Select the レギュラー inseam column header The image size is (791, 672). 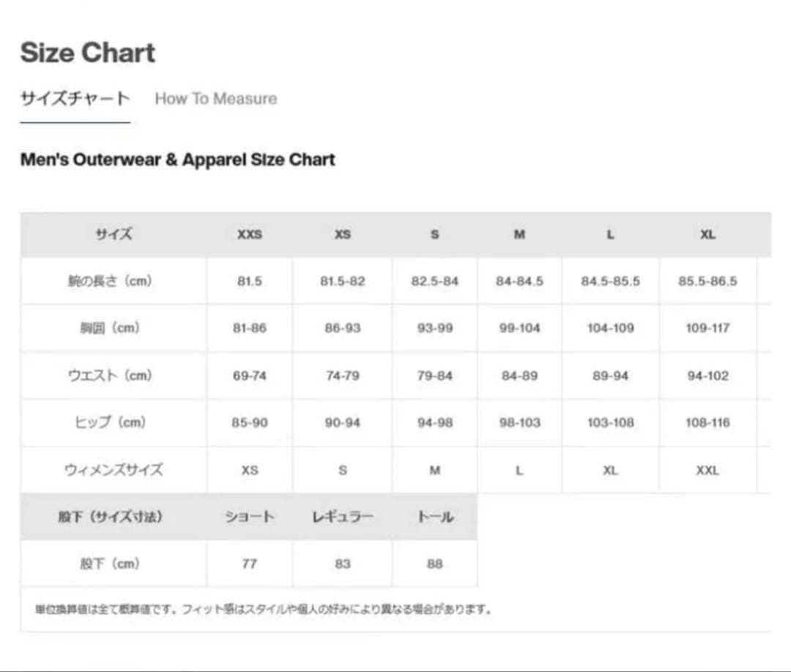(x=342, y=517)
